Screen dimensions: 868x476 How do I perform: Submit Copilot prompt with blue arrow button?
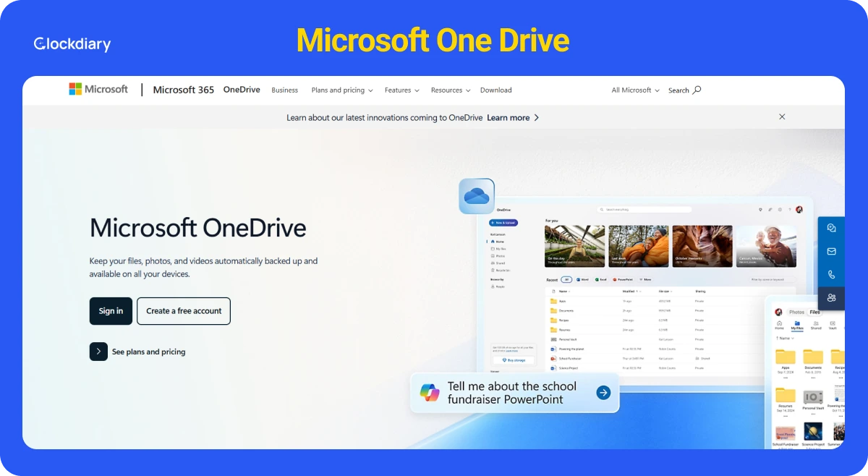[603, 393]
